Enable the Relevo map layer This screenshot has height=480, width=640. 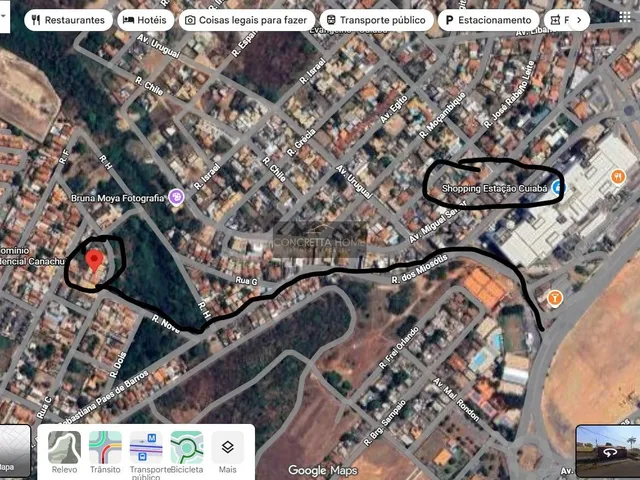64,453
